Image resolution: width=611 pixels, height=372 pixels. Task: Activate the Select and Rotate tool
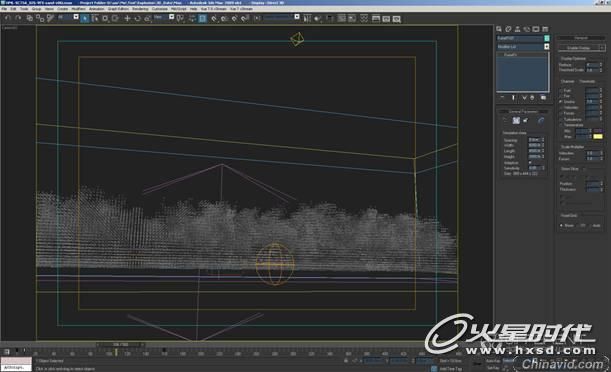coord(137,18)
